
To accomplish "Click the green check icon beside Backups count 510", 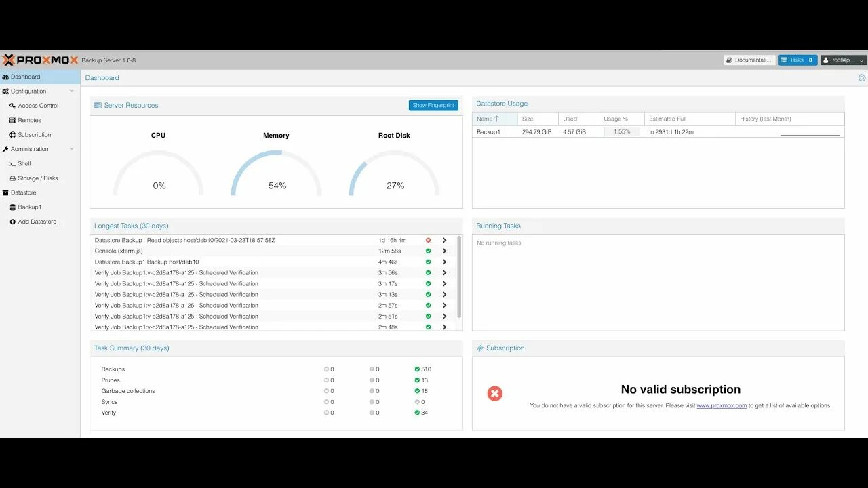I will [417, 369].
